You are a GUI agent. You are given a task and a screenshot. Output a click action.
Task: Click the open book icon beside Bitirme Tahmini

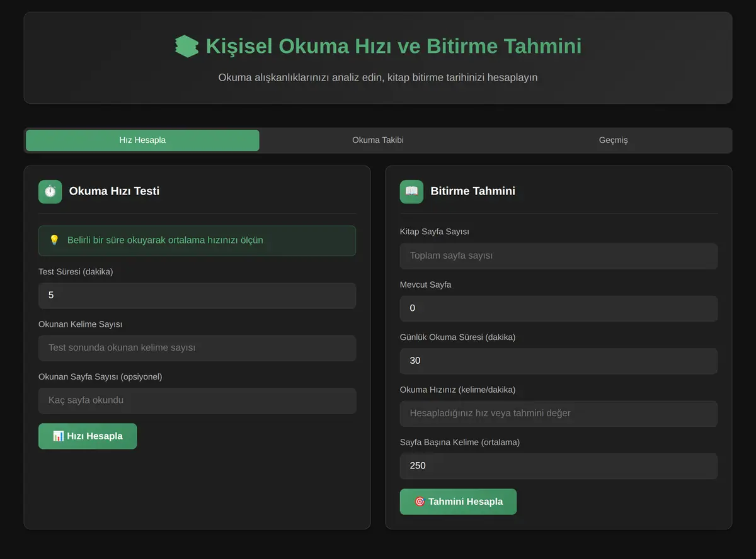point(411,191)
